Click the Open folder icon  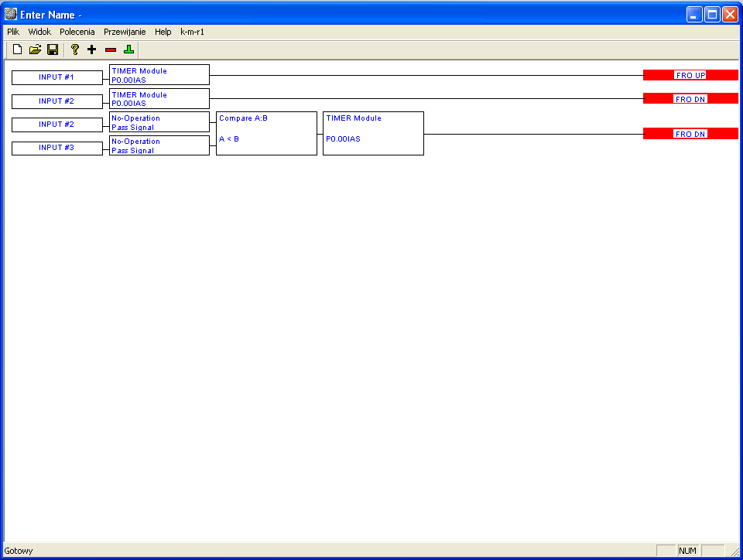35,50
